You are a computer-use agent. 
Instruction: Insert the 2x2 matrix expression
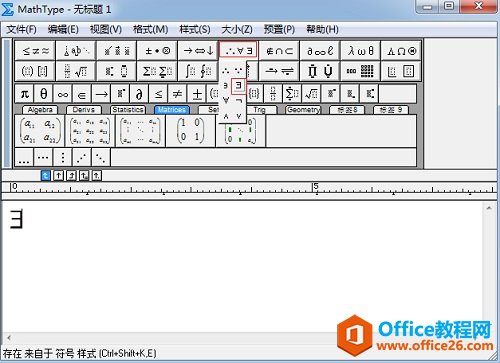tap(40, 131)
